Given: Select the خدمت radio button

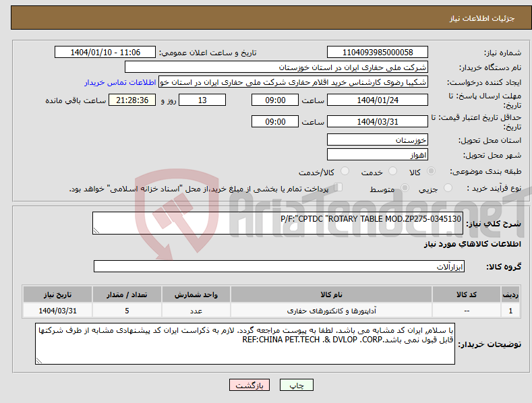Looking at the screenshot, I should point(392,171).
